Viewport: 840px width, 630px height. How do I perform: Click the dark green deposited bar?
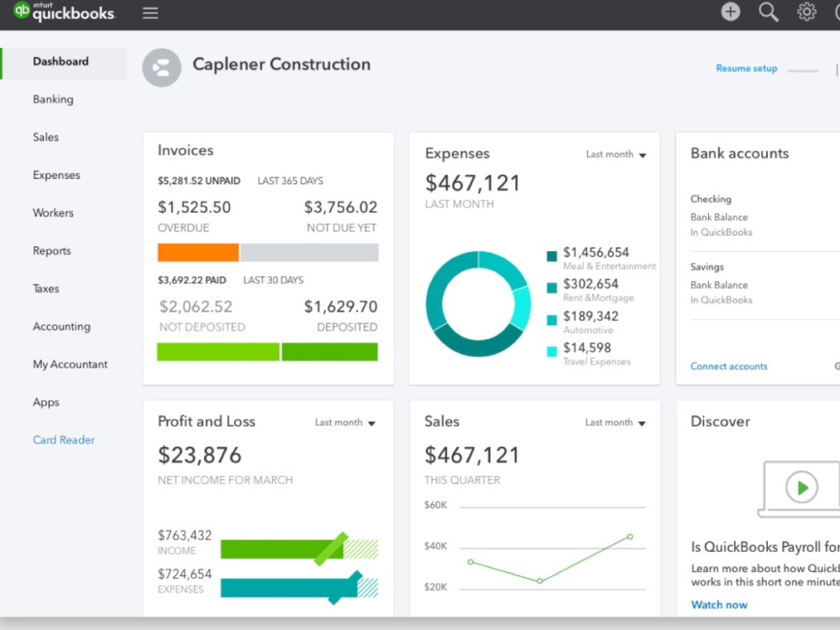pyautogui.click(x=329, y=352)
